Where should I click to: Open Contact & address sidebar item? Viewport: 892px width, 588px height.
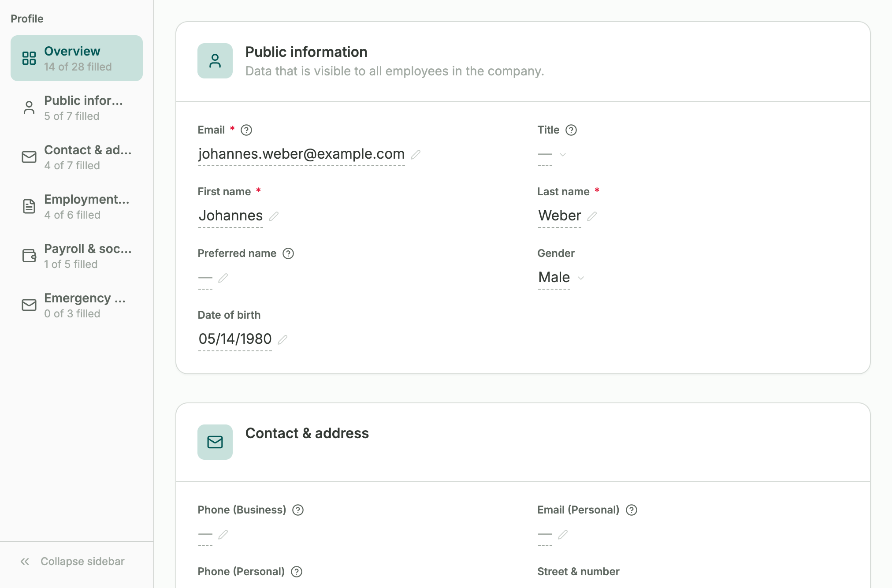[x=77, y=157]
